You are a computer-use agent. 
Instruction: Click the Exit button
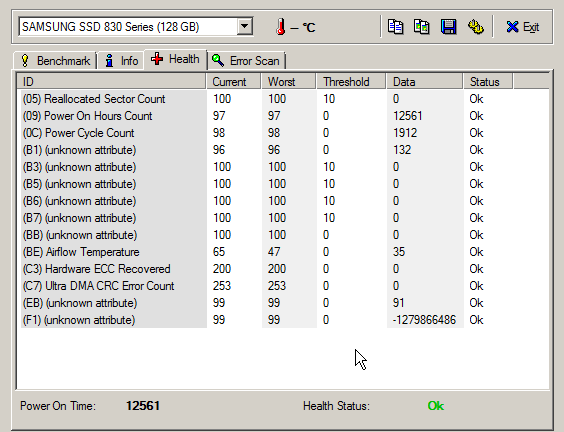(522, 27)
